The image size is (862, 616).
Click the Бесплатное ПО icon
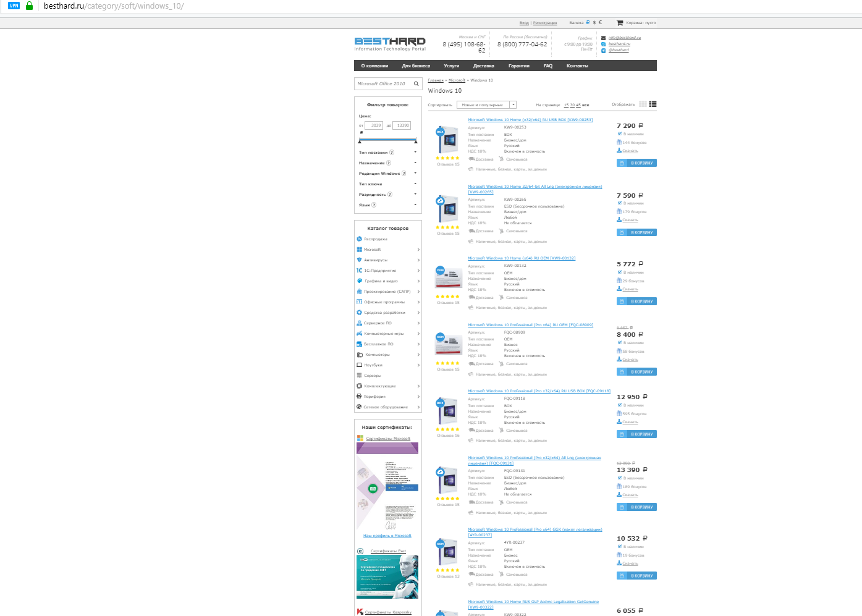(359, 344)
